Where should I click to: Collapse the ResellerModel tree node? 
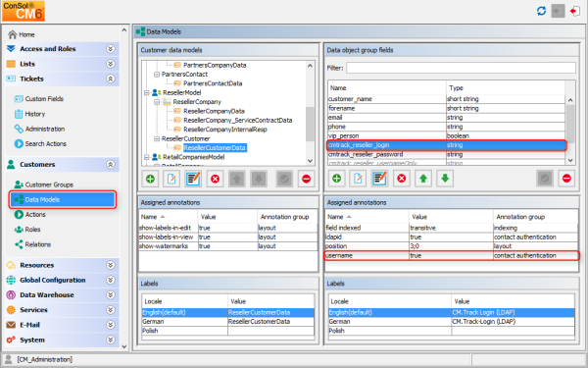tap(147, 93)
